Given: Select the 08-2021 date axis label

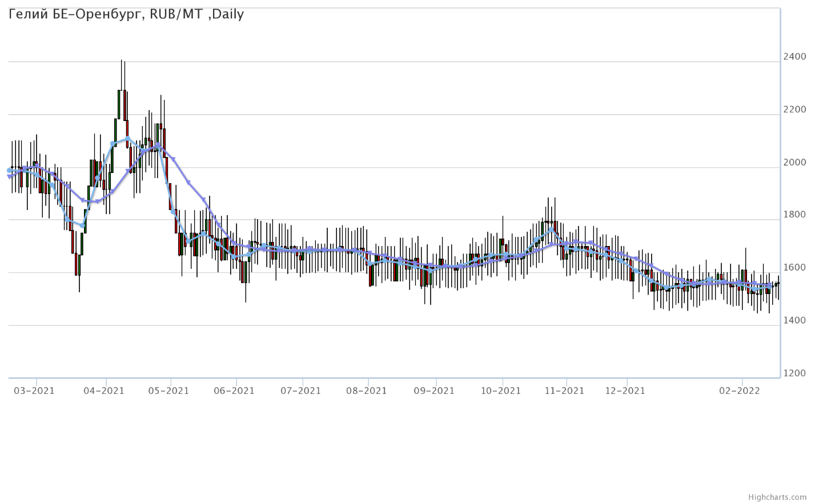Looking at the screenshot, I should click(366, 391).
